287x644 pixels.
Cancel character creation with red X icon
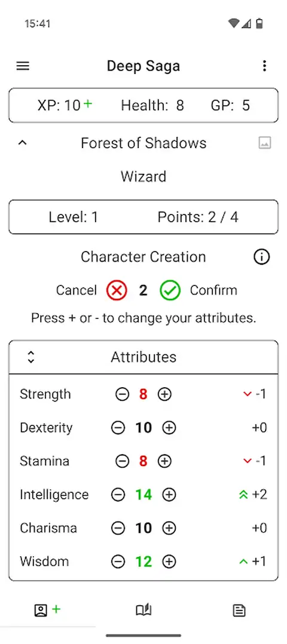[x=117, y=290]
